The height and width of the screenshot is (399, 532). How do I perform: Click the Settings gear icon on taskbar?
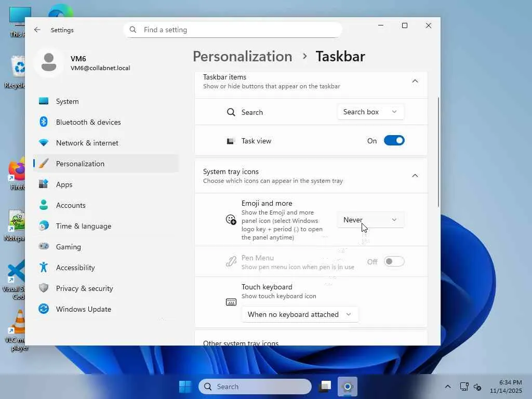[348, 387]
